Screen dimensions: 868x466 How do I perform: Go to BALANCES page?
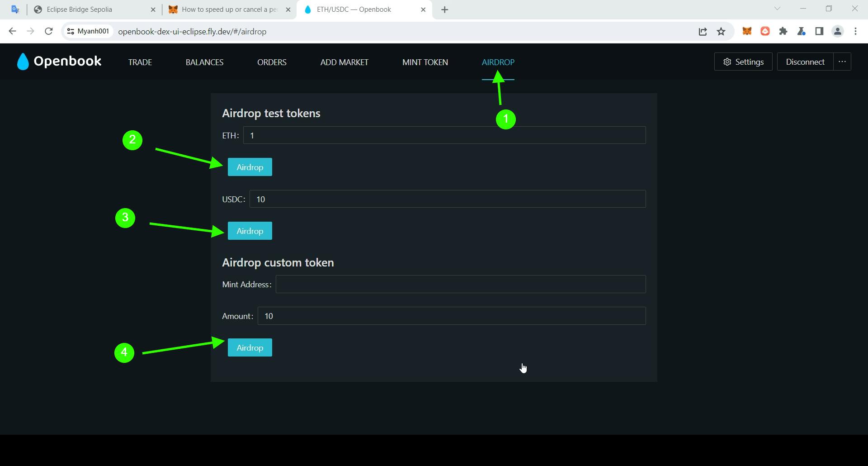204,62
